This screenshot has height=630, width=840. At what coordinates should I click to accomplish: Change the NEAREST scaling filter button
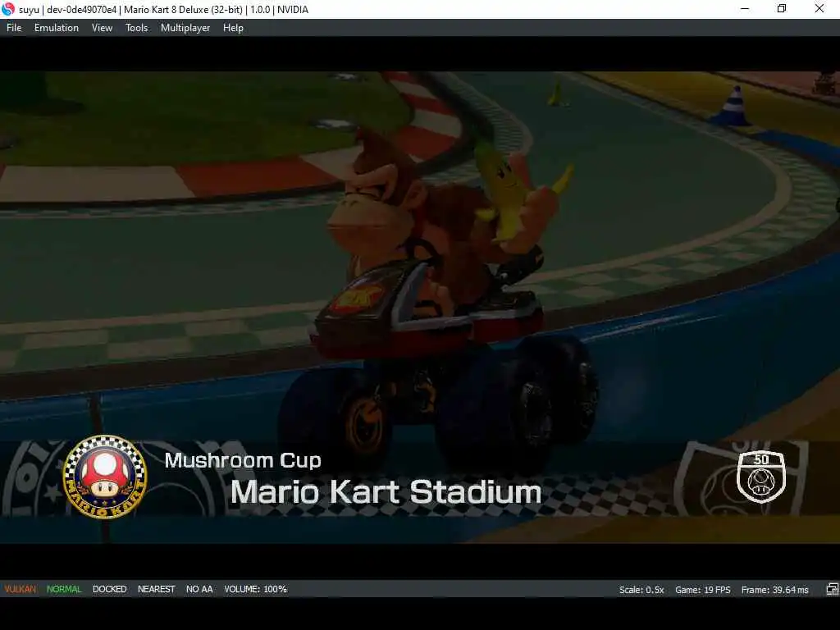[x=157, y=589]
